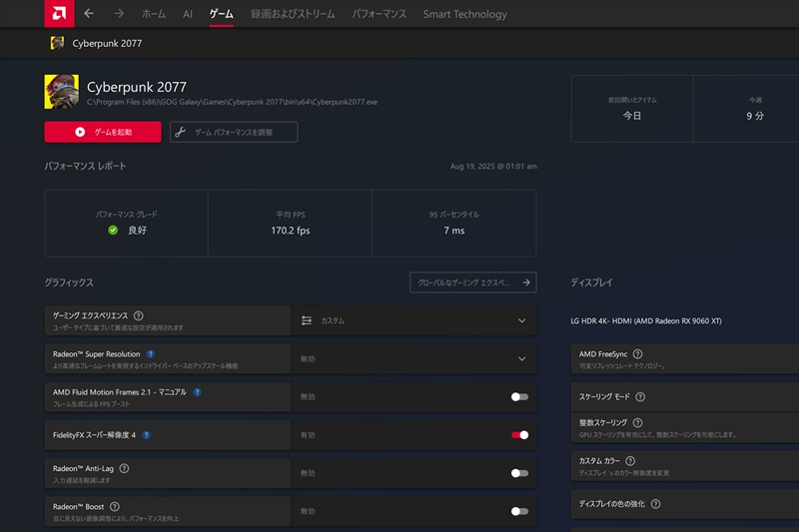The width and height of the screenshot is (799, 532).
Task: Click the グラフィックス section heading
Action: tap(69, 282)
